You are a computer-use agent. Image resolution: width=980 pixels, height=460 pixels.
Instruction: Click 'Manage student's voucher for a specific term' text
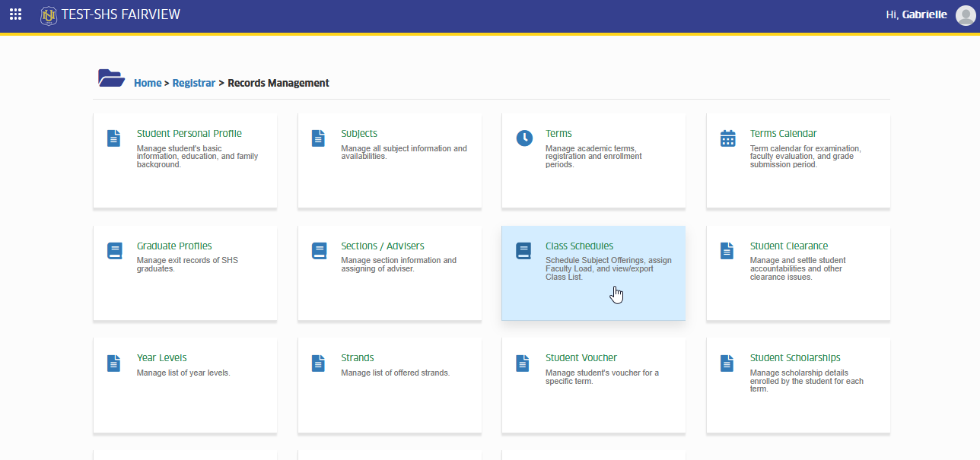click(x=603, y=377)
